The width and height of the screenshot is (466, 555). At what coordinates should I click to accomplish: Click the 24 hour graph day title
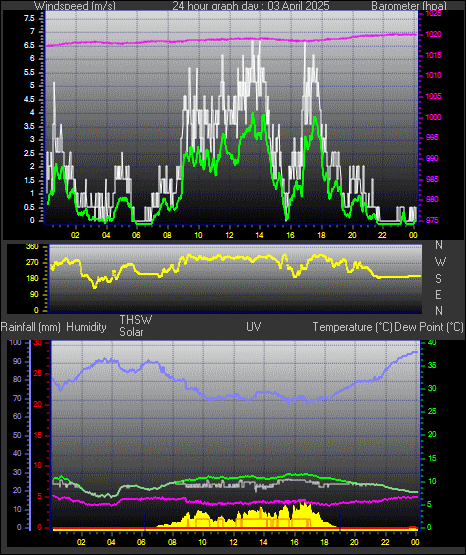251,6
